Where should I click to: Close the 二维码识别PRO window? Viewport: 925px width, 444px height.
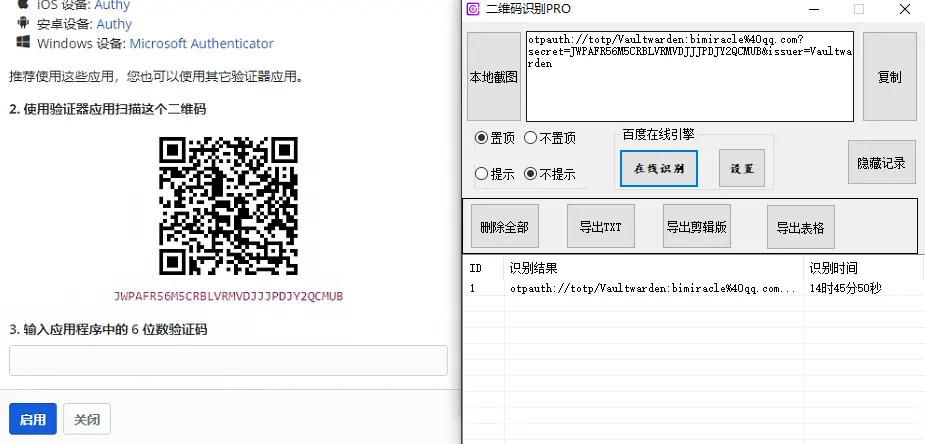pos(904,9)
